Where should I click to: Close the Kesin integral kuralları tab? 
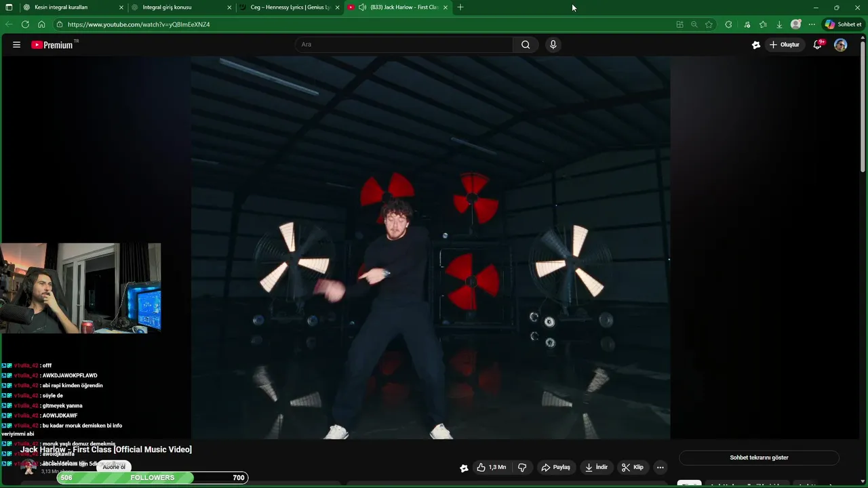pyautogui.click(x=121, y=7)
